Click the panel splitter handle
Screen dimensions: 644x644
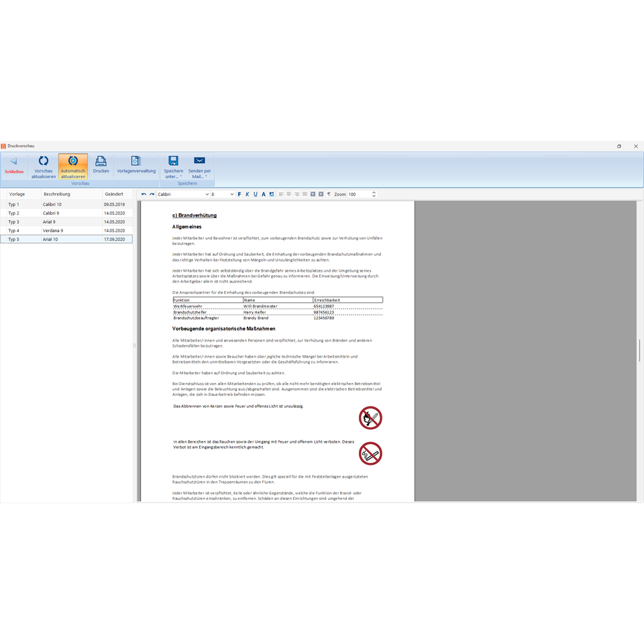pos(134,345)
